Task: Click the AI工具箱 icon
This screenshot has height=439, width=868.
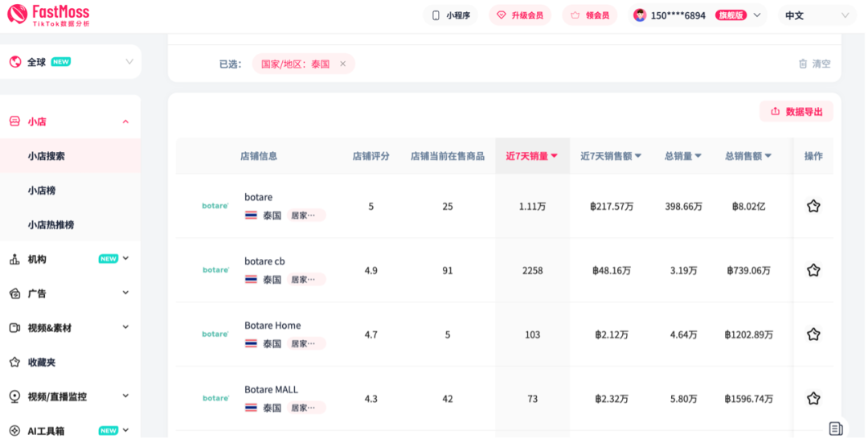Action: 15,431
